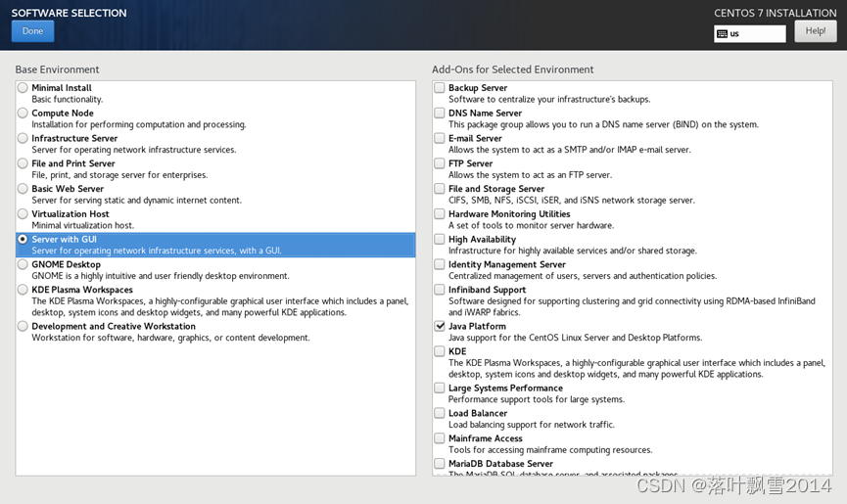Click the Virtualization Host label
This screenshot has width=847, height=504.
click(71, 213)
